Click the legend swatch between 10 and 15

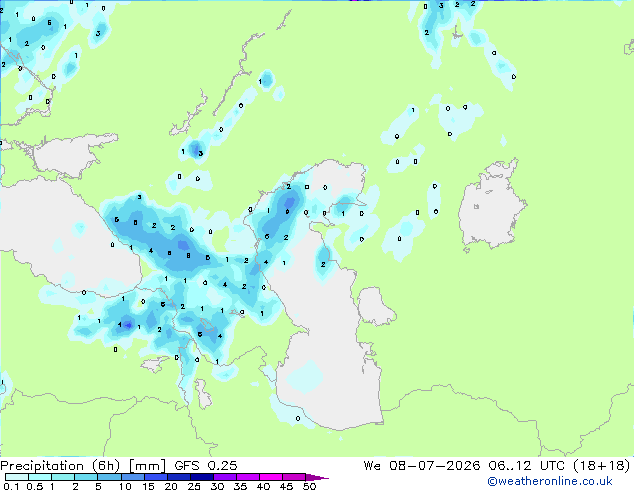click(x=133, y=477)
